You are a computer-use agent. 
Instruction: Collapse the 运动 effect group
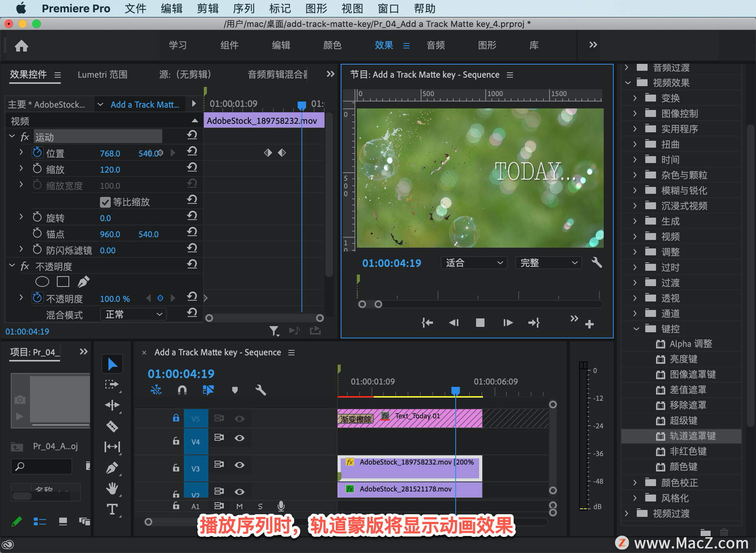pos(12,137)
